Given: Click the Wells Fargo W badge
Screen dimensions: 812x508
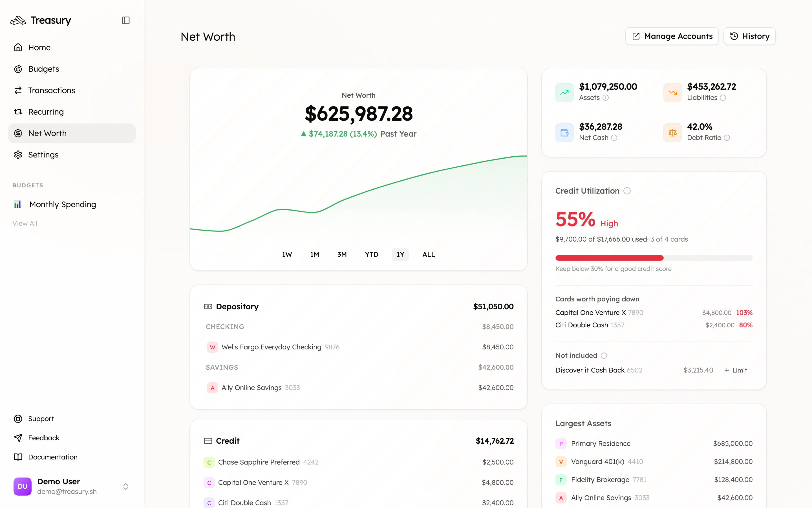Looking at the screenshot, I should tap(212, 347).
